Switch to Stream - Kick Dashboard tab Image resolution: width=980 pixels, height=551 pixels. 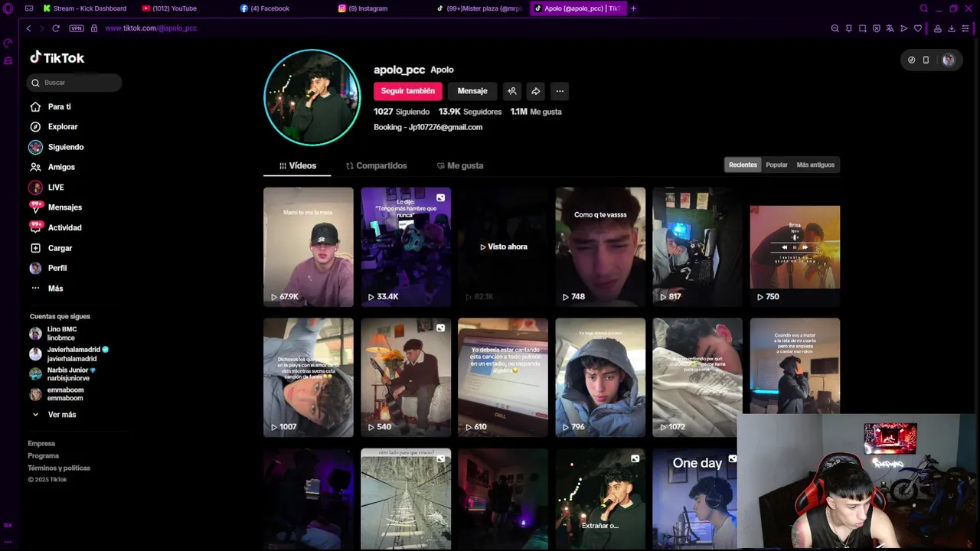tap(84, 8)
